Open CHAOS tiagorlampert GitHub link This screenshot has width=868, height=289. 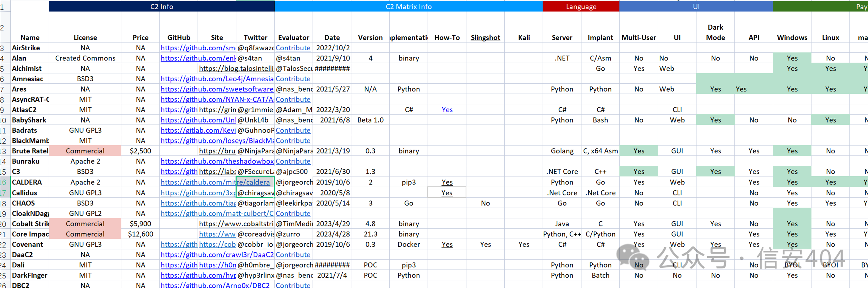tap(198, 204)
